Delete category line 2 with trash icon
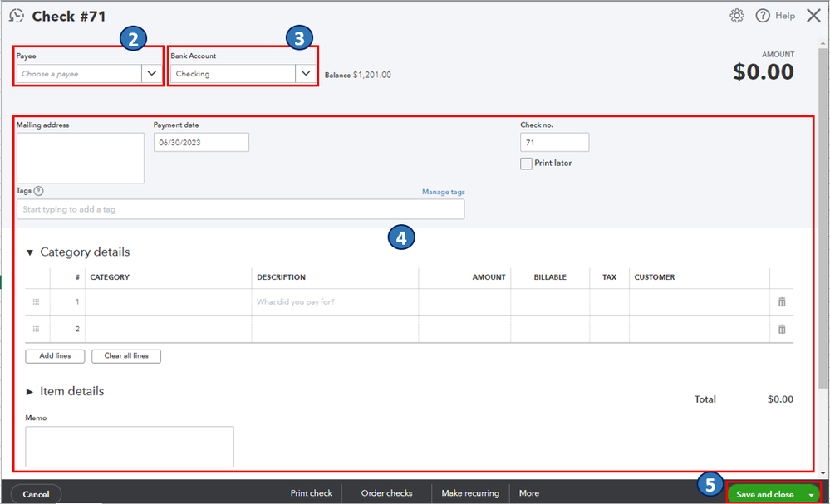Image resolution: width=830 pixels, height=504 pixels. (782, 329)
